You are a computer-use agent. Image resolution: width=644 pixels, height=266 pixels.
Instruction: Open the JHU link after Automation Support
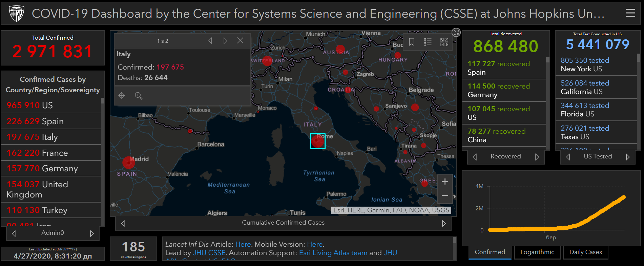(x=390, y=253)
